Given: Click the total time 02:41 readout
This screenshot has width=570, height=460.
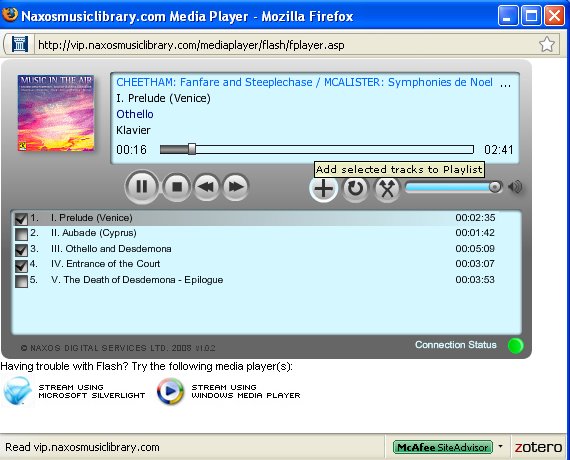Looking at the screenshot, I should coord(499,149).
